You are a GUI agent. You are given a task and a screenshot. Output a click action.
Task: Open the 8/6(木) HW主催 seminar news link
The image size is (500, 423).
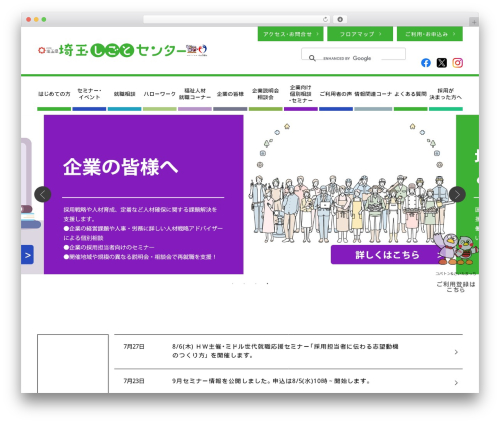click(x=285, y=351)
